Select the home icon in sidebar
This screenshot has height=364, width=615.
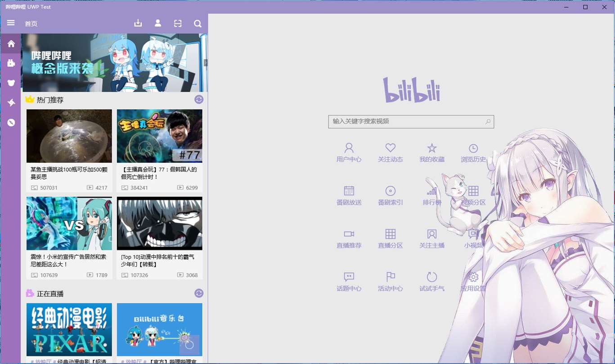click(11, 44)
